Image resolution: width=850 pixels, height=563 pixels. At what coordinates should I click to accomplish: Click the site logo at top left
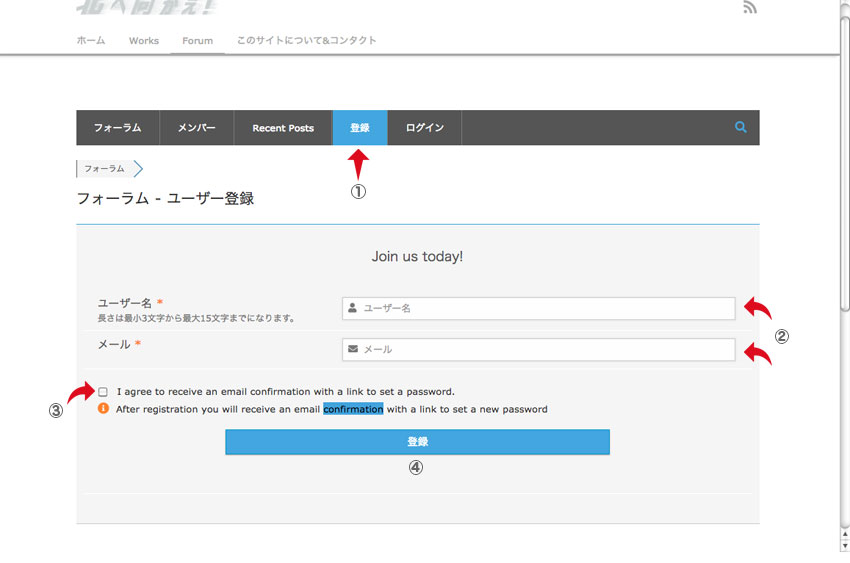pyautogui.click(x=144, y=7)
